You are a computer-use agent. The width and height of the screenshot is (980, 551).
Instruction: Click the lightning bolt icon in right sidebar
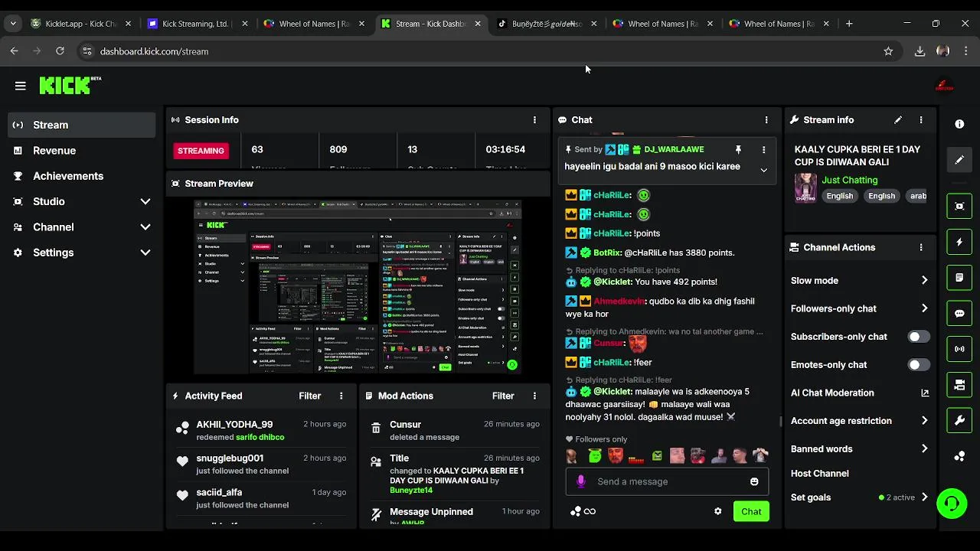(x=959, y=242)
